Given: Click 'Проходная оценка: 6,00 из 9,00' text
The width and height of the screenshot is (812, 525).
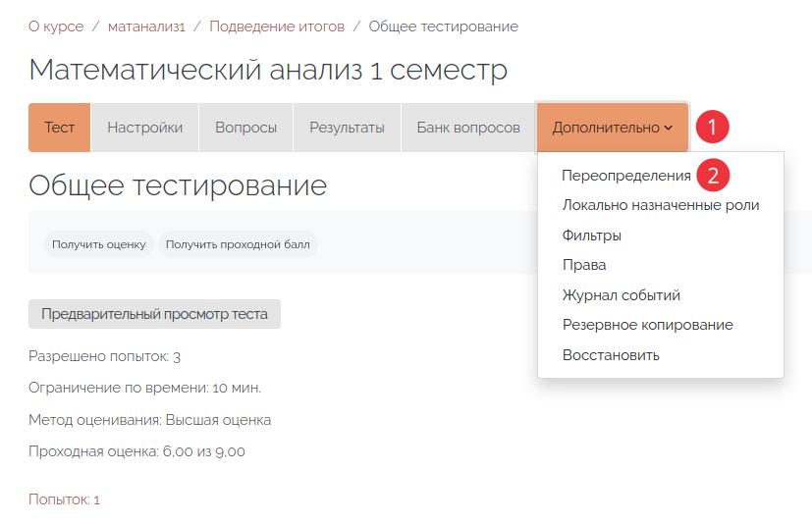Looking at the screenshot, I should [136, 451].
